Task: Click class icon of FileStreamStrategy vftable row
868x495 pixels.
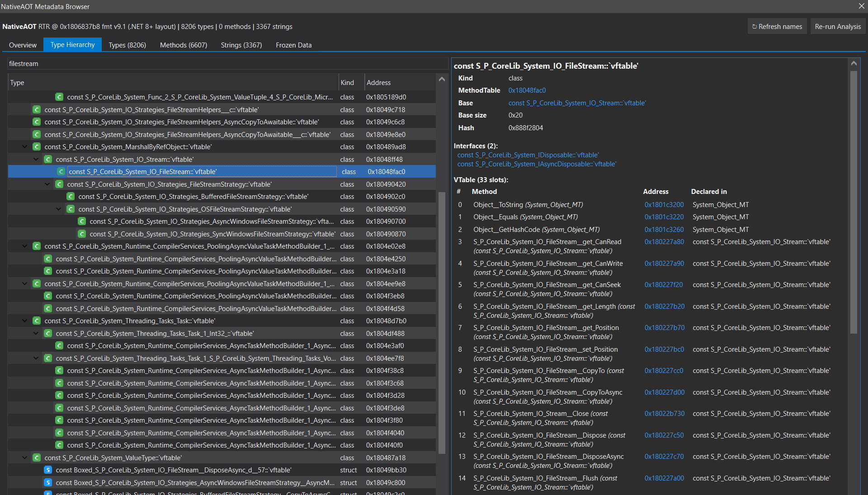Action: point(59,184)
